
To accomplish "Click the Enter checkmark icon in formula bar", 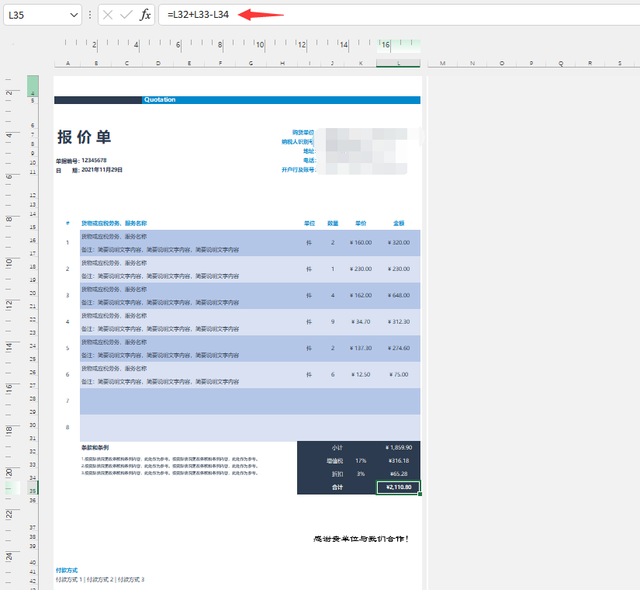I will 127,15.
